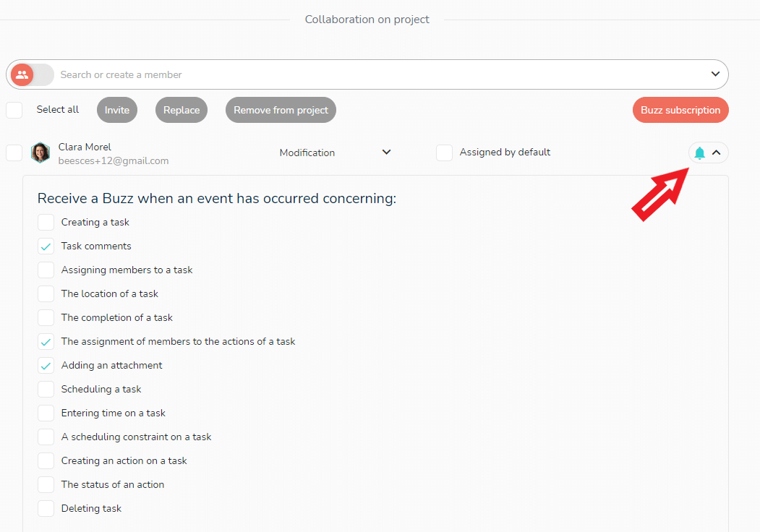Viewport: 760px width, 532px height.
Task: Collapse Clara Morel's Buzz settings chevron
Action: pos(717,153)
